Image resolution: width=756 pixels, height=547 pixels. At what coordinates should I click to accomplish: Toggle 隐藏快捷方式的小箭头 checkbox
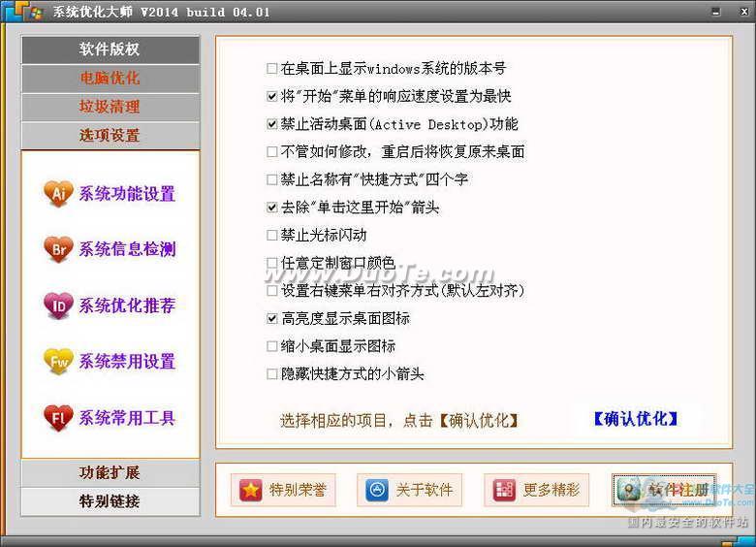point(272,373)
